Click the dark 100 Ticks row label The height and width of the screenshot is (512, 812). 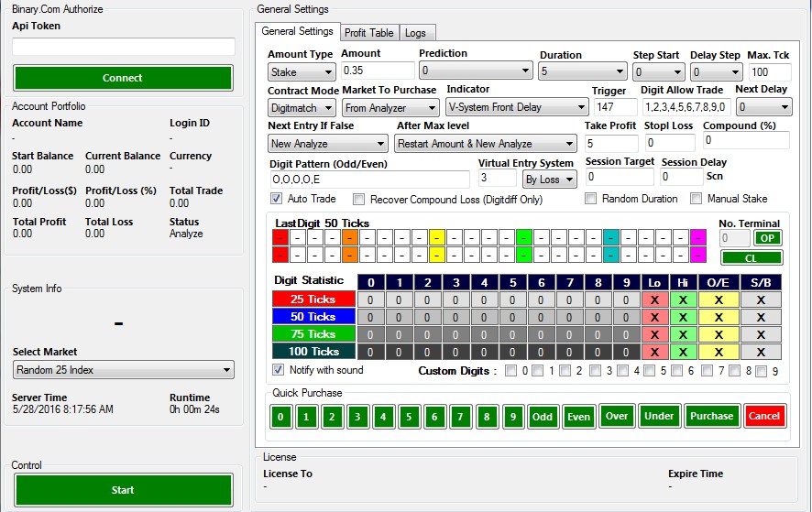pyautogui.click(x=313, y=352)
